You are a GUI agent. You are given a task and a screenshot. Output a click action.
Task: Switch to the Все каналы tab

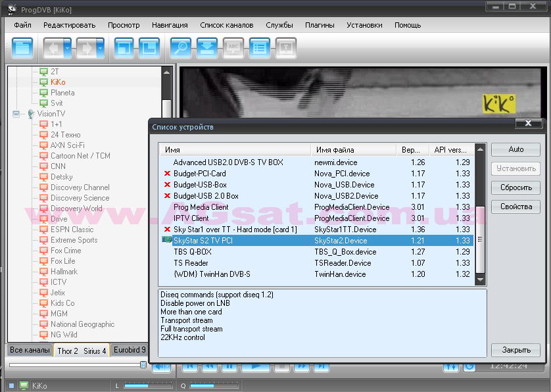[30, 350]
